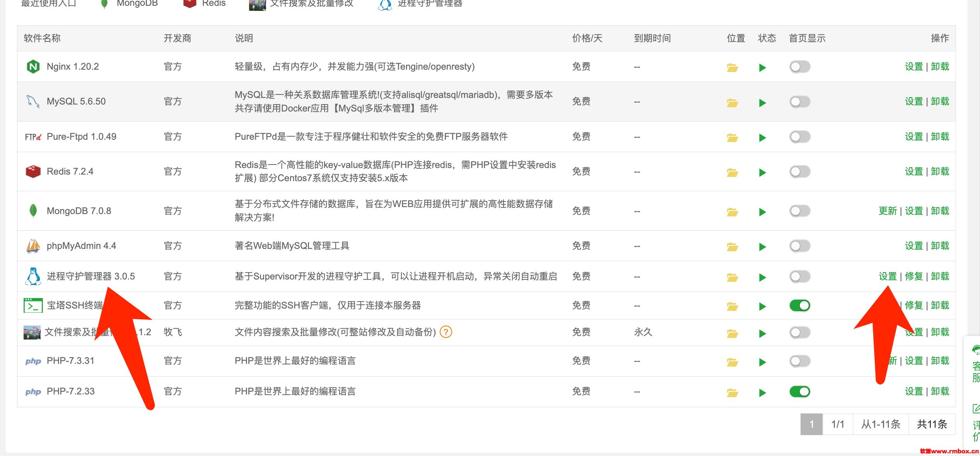Click the status play icon for 文件搜索及批量修改

(763, 334)
